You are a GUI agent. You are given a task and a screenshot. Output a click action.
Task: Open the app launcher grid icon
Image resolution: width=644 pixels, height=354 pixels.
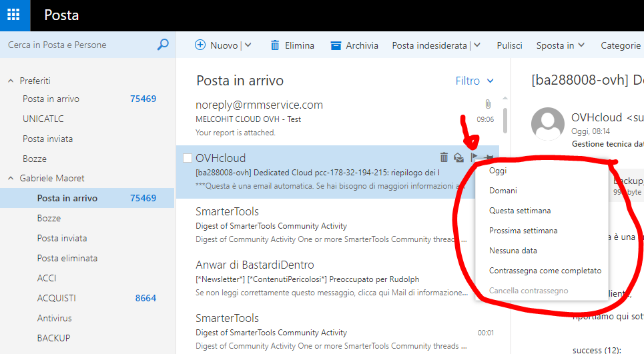tap(15, 15)
